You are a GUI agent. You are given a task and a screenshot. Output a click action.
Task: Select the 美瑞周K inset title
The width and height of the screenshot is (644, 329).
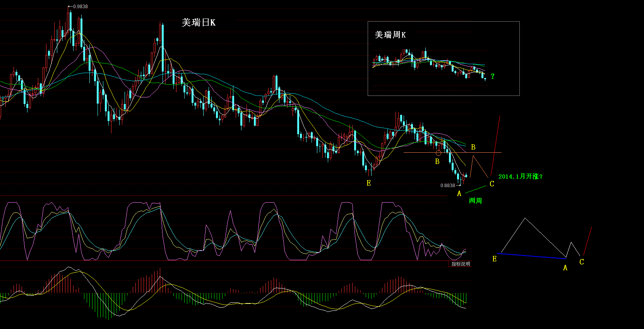[x=390, y=35]
